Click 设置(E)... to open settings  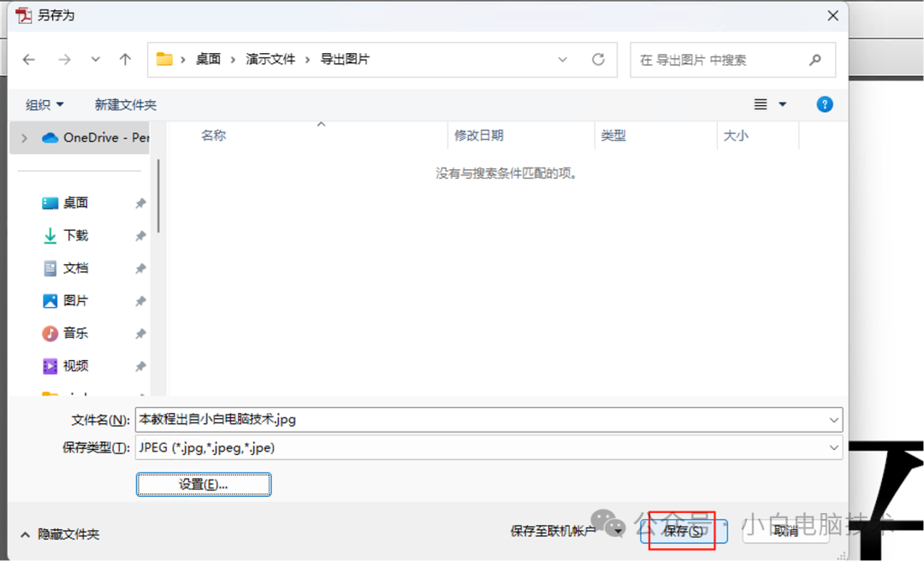point(203,484)
